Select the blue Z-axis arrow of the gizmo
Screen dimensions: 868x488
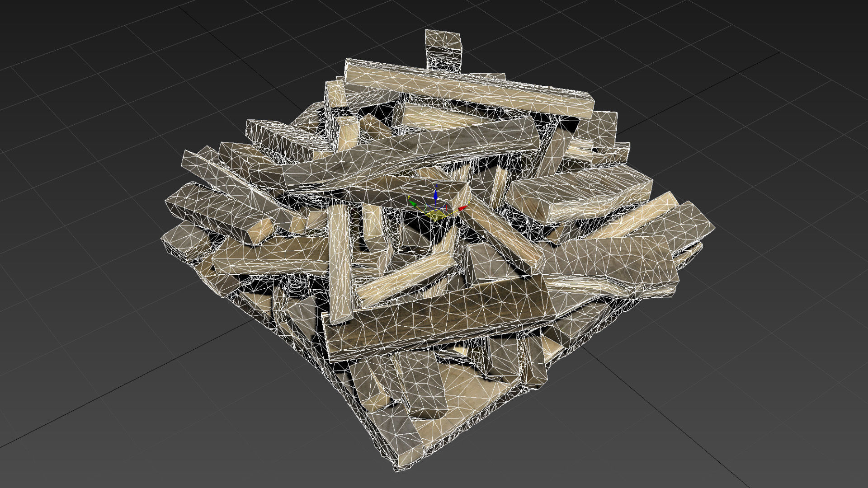click(435, 194)
